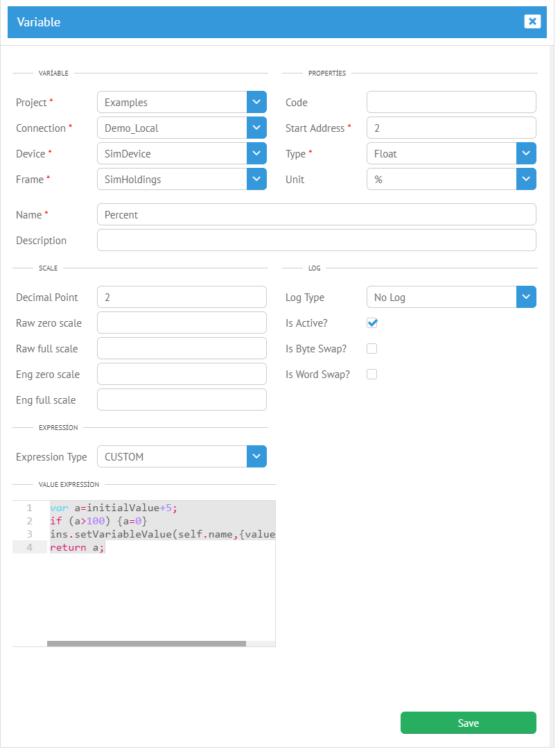Open the Connection dropdown arrow
560x756 pixels.
[x=256, y=128]
